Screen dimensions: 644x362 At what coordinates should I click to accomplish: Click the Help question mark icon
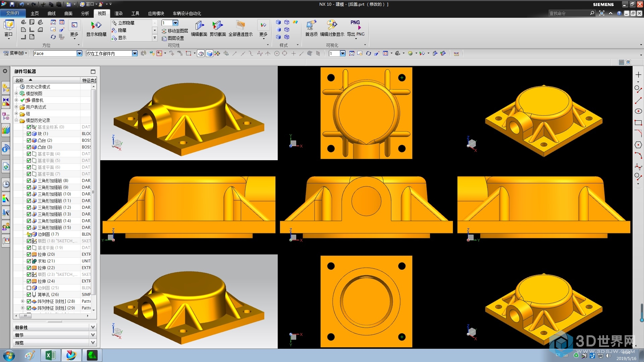[x=619, y=13]
